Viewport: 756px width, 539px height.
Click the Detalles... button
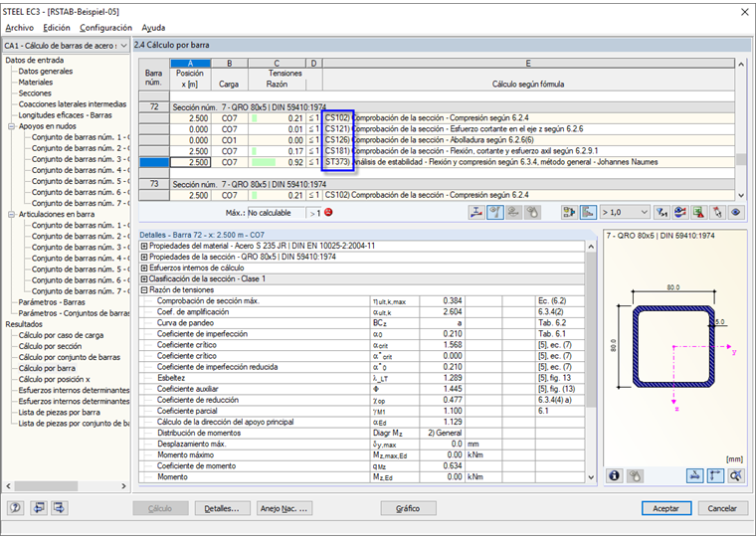coord(222,508)
